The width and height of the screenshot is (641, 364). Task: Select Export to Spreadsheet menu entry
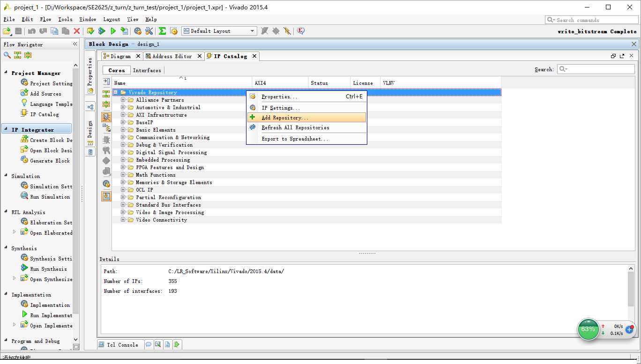pos(306,139)
